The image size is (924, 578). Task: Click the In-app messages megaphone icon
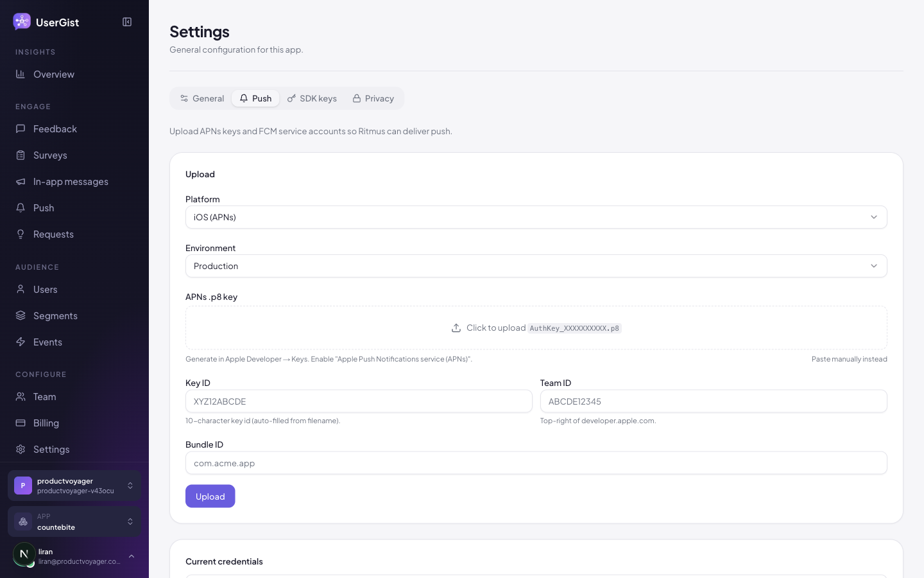point(21,182)
